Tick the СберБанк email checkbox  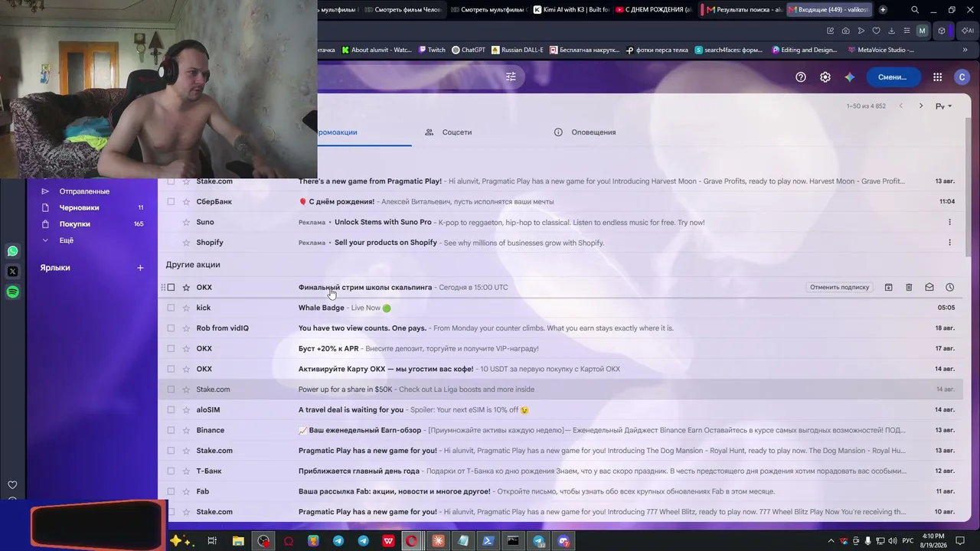[x=171, y=202]
